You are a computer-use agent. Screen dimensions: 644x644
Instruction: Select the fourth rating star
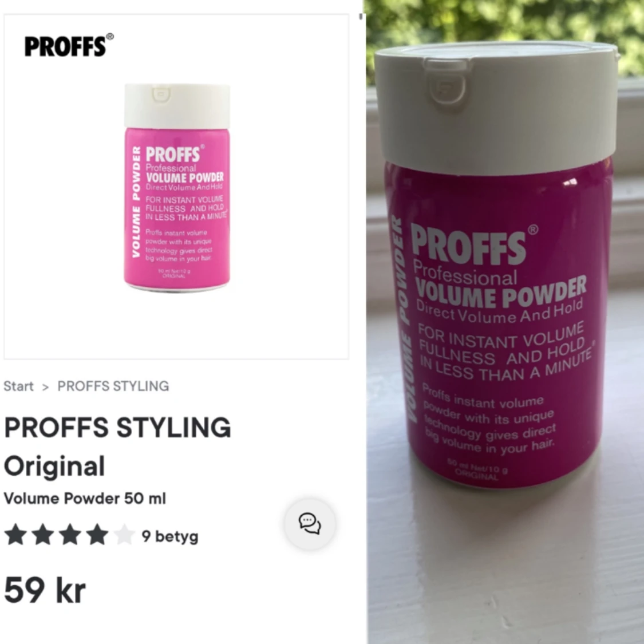coord(97,535)
